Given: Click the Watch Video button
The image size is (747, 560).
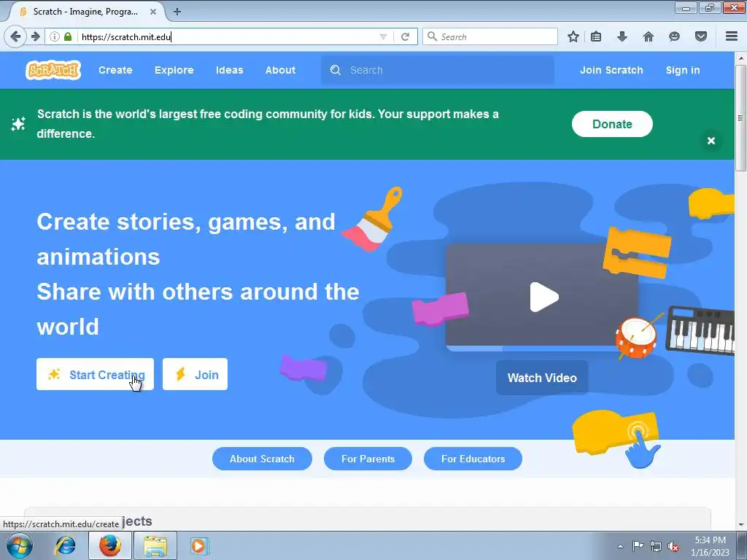Looking at the screenshot, I should [542, 378].
